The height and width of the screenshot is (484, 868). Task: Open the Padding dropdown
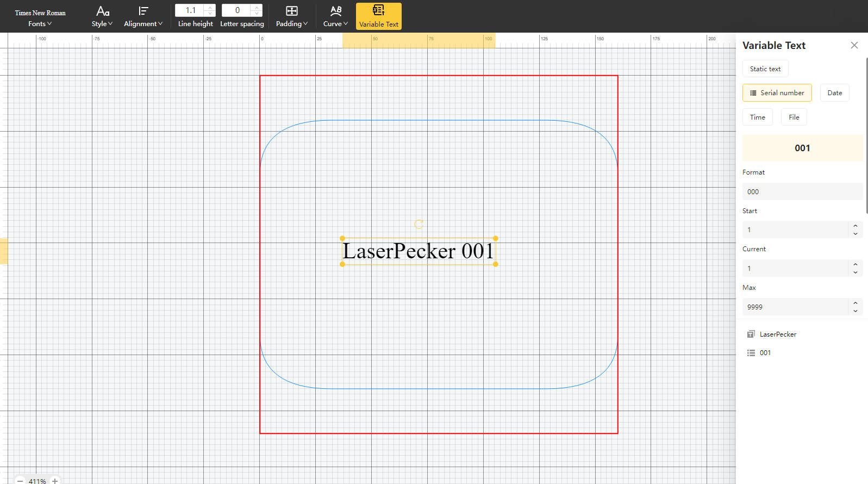click(291, 17)
